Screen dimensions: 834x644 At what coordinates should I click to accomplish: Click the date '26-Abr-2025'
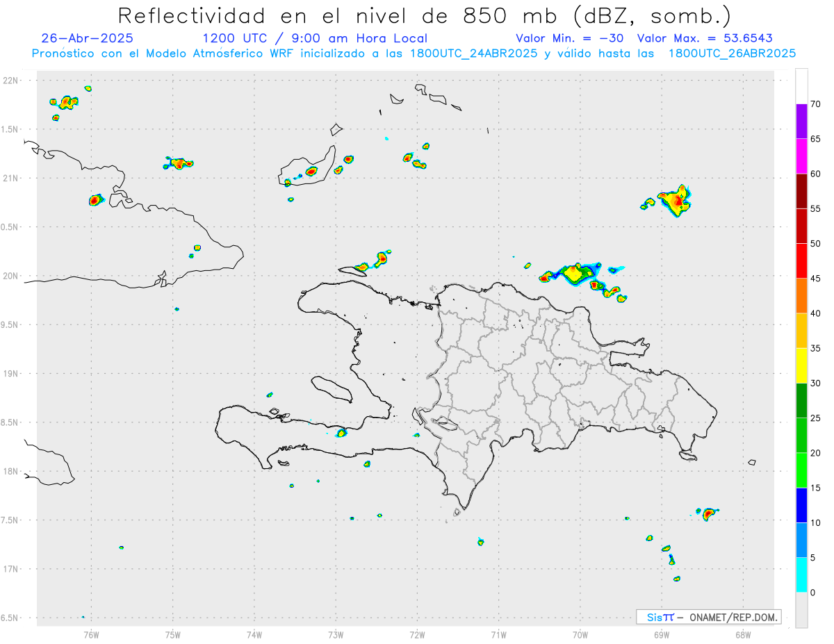pyautogui.click(x=88, y=38)
